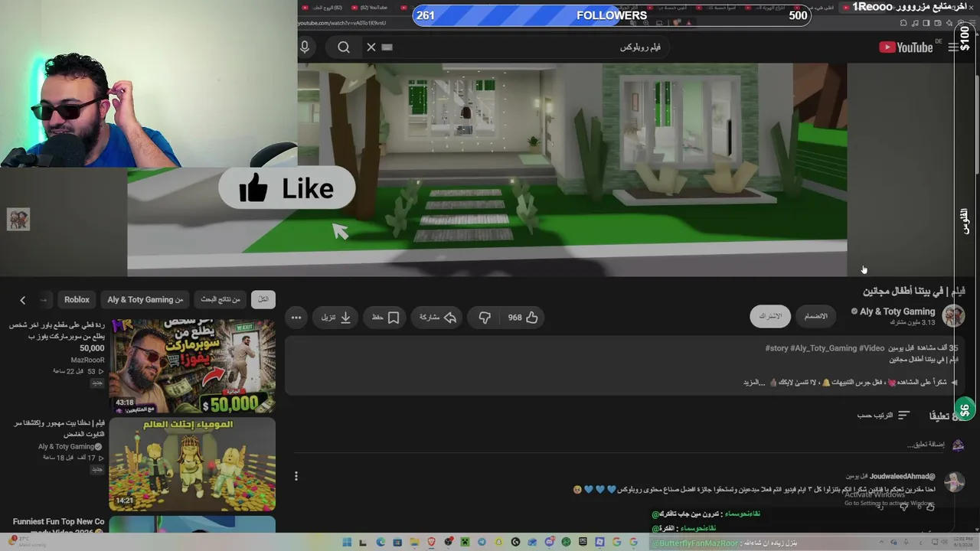Open the Brave browser taskbar icon
980x551 pixels.
431,543
